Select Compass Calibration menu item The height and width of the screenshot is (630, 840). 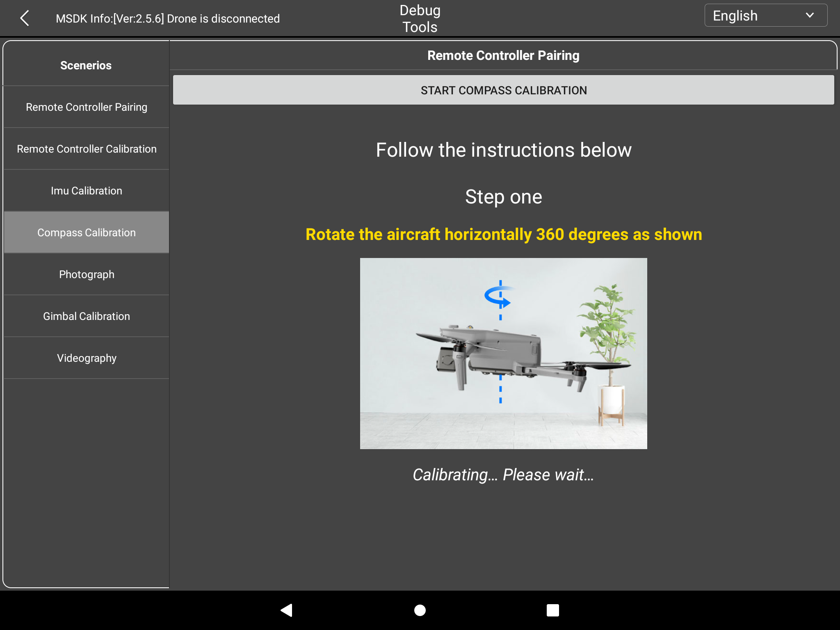click(85, 232)
